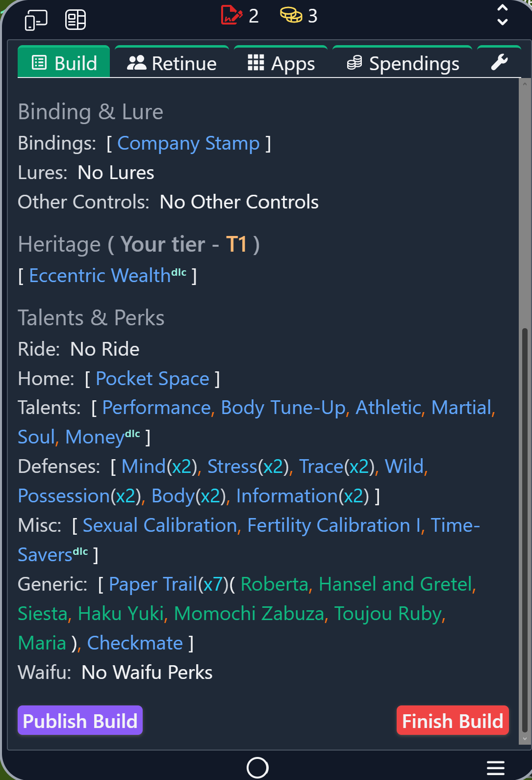Screen dimensions: 532x780
Task: Click the vertical scrollbar thumb
Action: (525, 530)
